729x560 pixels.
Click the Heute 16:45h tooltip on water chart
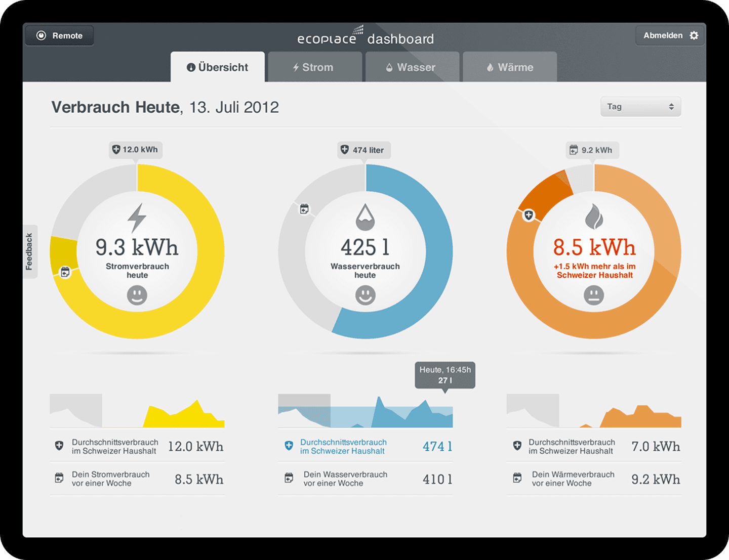pyautogui.click(x=445, y=375)
